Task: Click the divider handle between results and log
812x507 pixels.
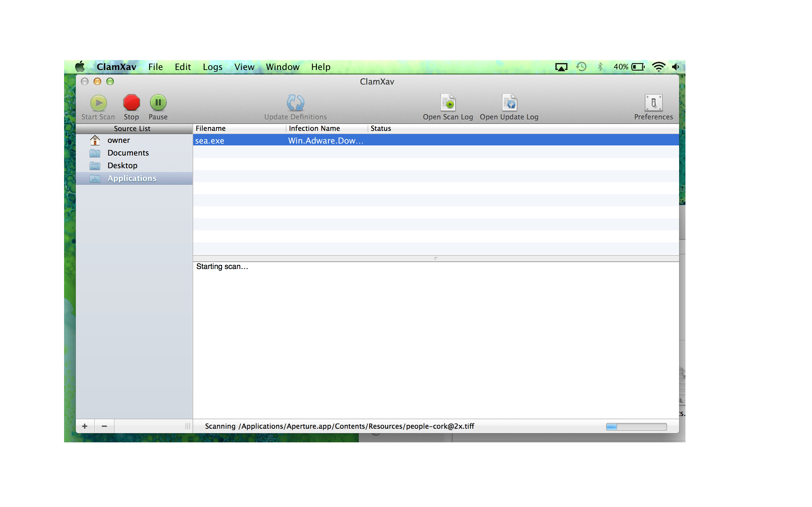Action: click(436, 259)
